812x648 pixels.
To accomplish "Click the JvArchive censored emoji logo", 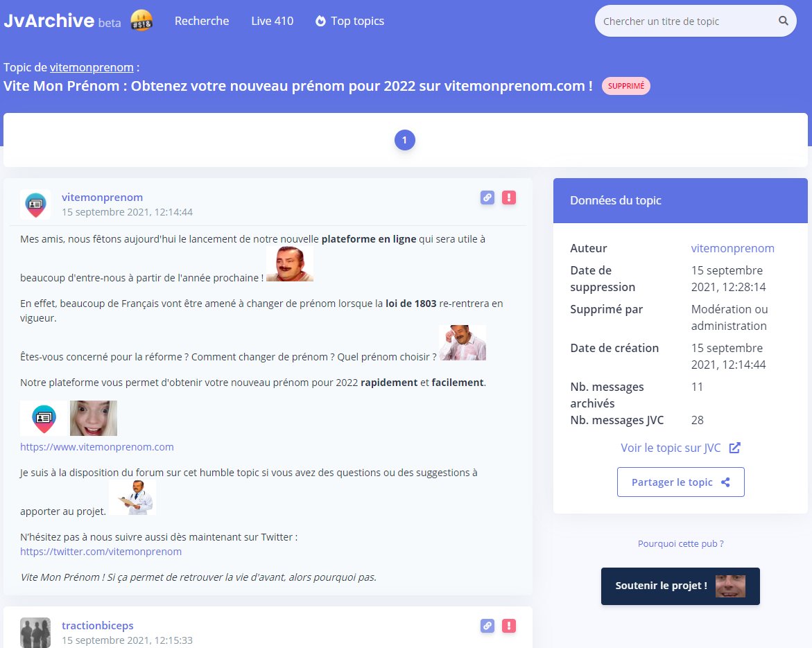I will tap(141, 20).
